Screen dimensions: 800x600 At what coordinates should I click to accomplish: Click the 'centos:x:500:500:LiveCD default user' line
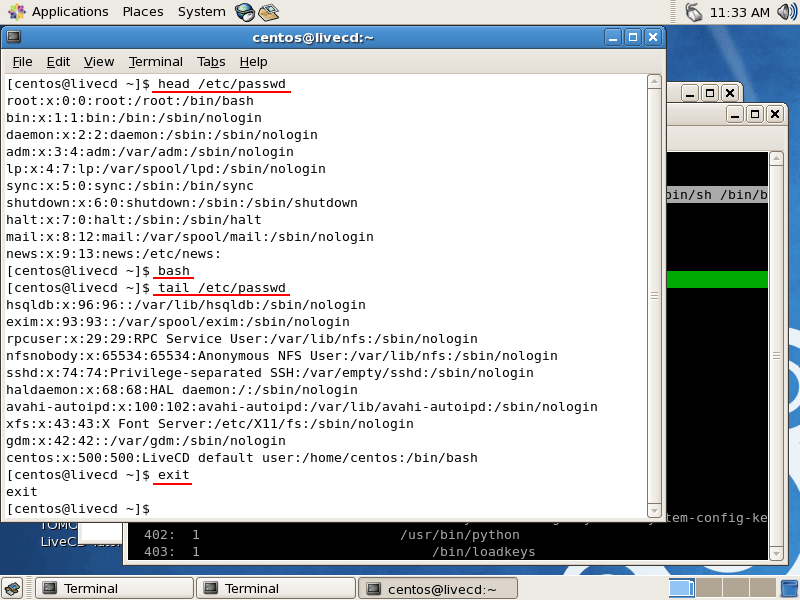click(242, 458)
